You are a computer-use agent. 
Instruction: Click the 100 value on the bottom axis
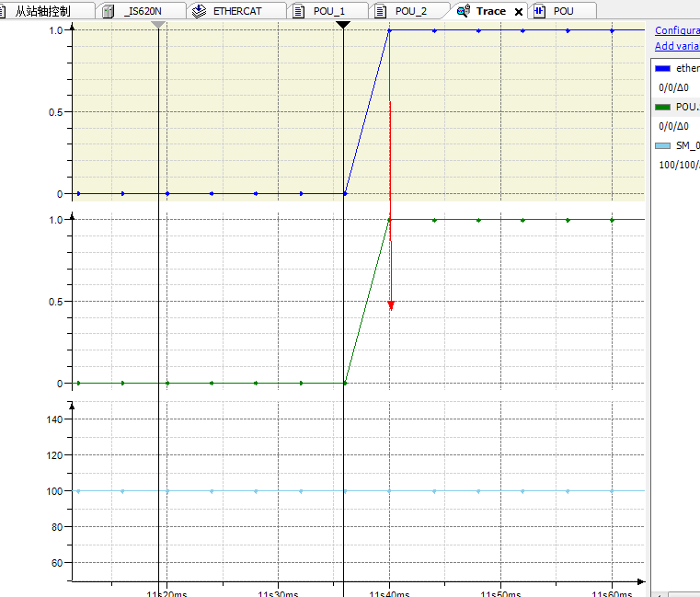pyautogui.click(x=54, y=491)
